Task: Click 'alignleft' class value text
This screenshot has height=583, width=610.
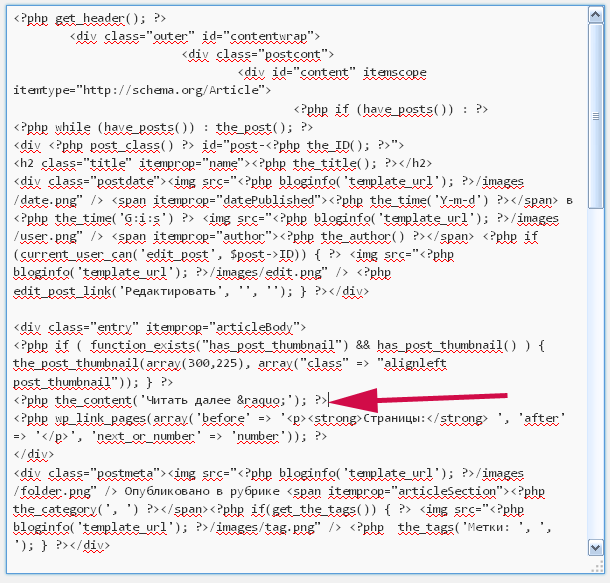Action: point(415,363)
